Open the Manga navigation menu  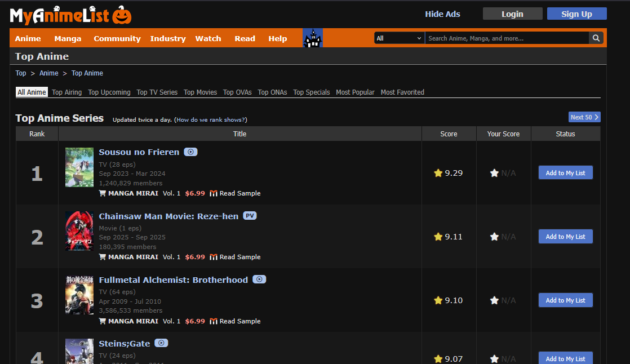[68, 38]
